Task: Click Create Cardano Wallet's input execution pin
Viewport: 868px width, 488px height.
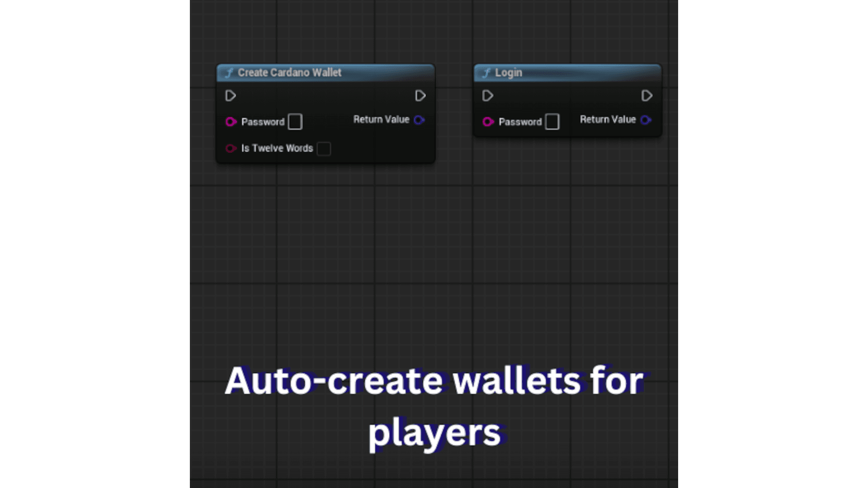Action: 231,96
